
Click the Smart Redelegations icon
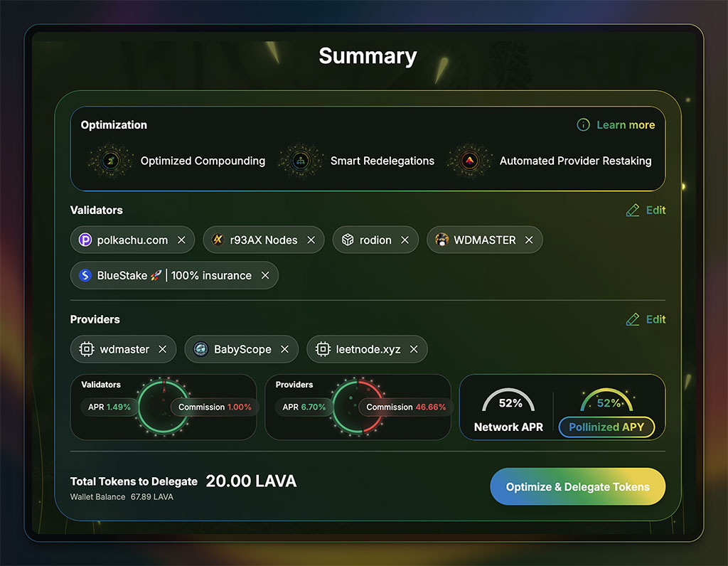[x=301, y=161]
